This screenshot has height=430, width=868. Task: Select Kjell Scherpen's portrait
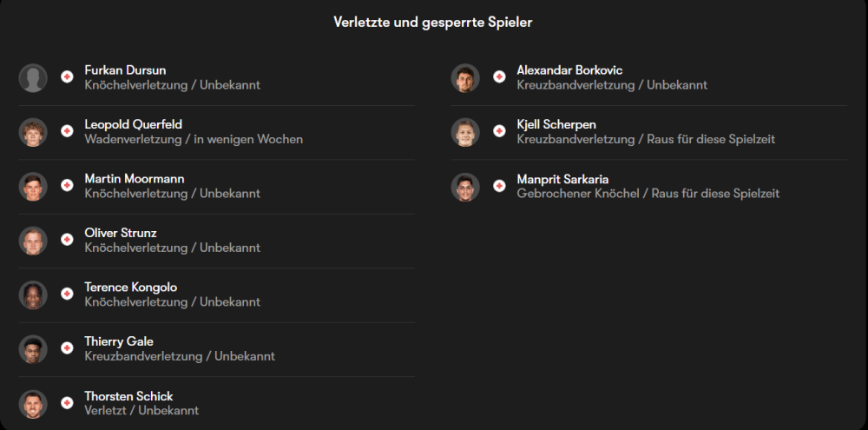click(x=465, y=132)
